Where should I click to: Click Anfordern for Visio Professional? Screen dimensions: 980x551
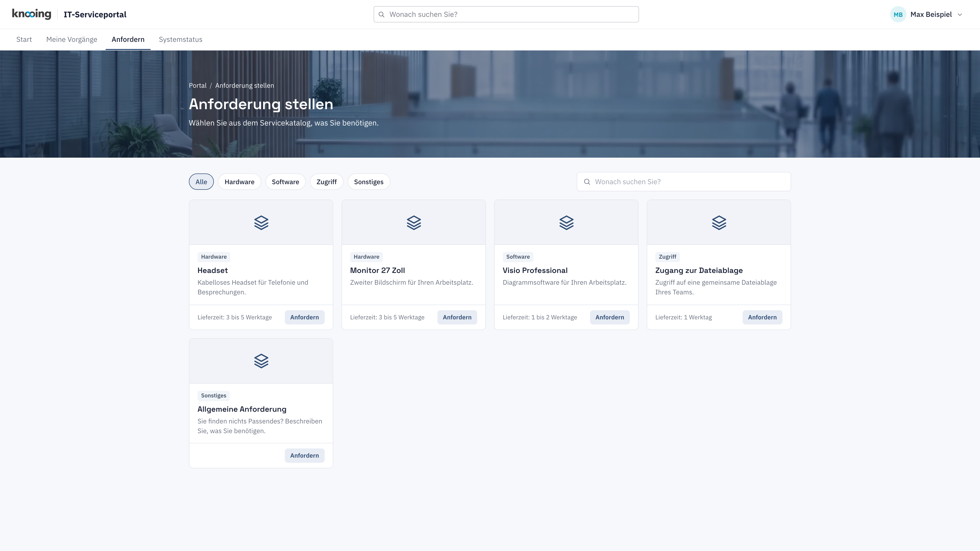[x=609, y=317]
